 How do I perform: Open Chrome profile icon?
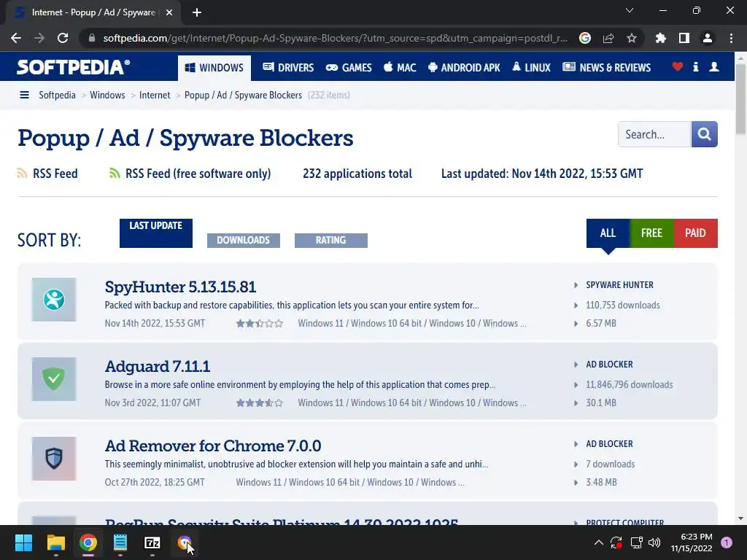click(x=708, y=38)
